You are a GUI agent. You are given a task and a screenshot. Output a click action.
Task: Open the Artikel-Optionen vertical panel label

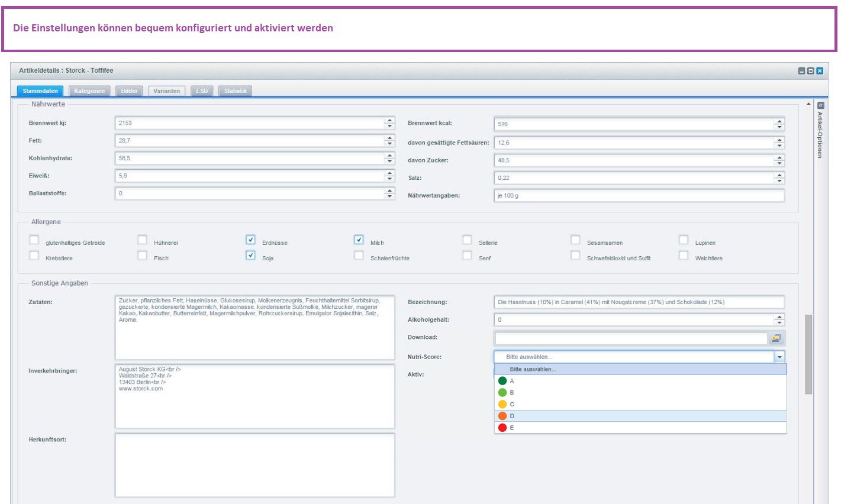820,135
